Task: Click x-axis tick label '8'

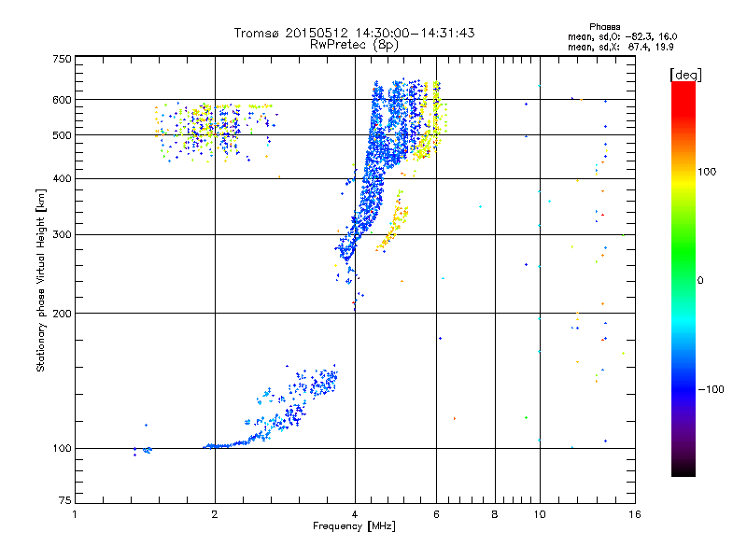Action: pos(495,514)
